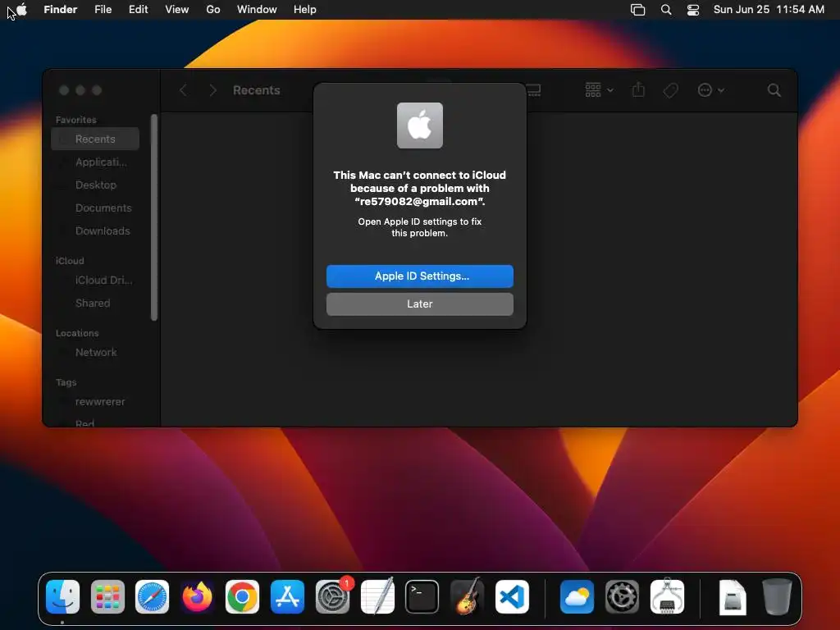Open the Weather app from the Dock

(x=577, y=597)
